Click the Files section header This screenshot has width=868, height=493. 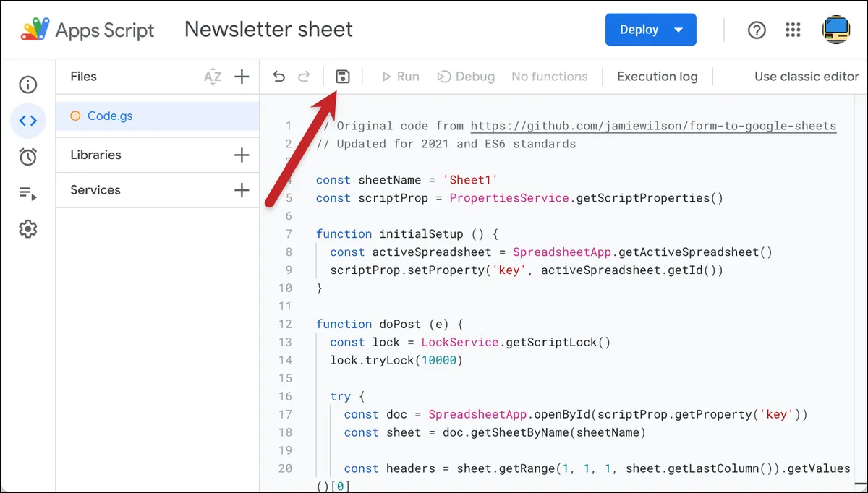[x=84, y=77]
